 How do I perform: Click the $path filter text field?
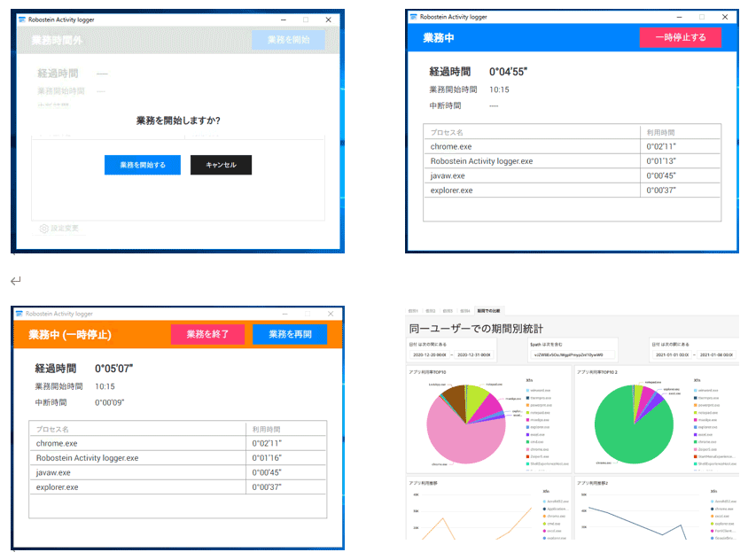coord(572,355)
